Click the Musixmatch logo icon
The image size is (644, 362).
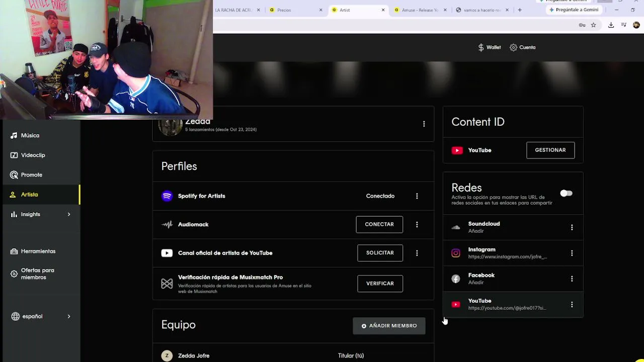click(167, 284)
